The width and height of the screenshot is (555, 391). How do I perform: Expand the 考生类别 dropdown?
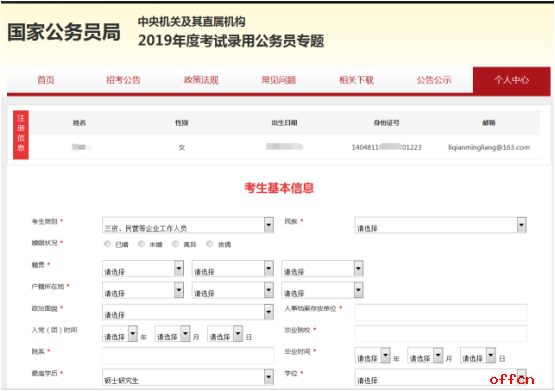click(x=188, y=225)
